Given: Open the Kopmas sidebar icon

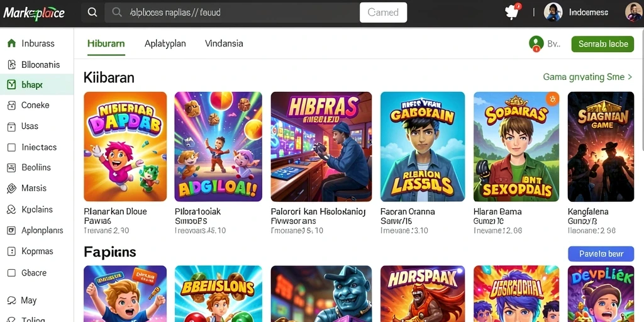Looking at the screenshot, I should (11, 252).
